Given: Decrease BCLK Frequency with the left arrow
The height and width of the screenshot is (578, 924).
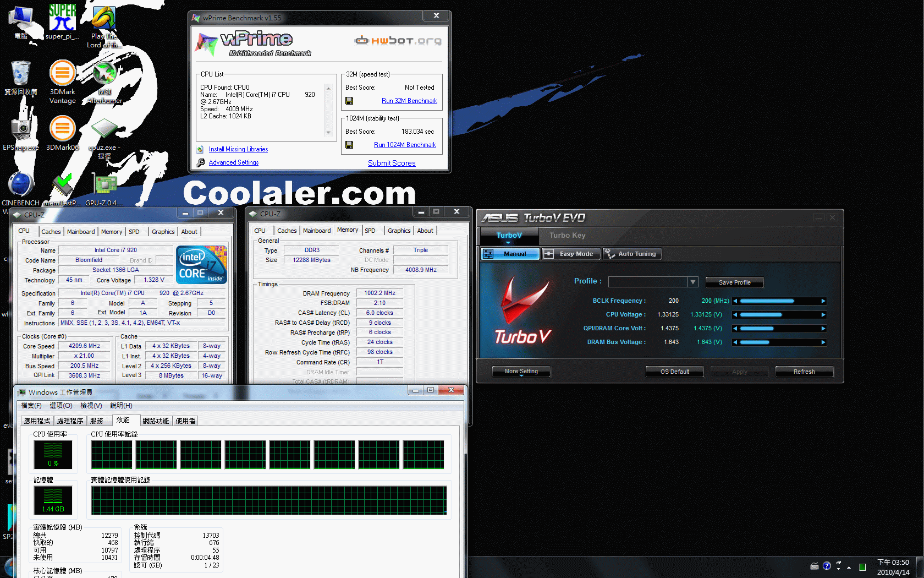Looking at the screenshot, I should (x=735, y=301).
